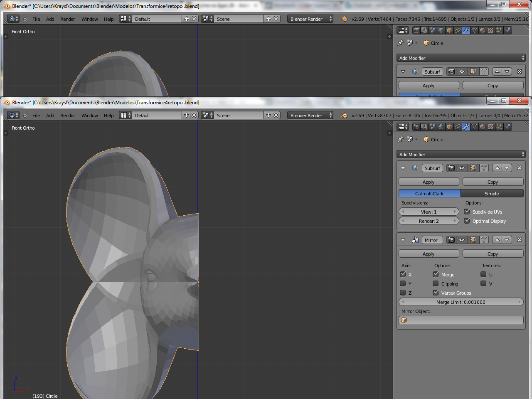Screen dimensions: 532x399
Task: Open File menu in back window
Action: [36, 19]
